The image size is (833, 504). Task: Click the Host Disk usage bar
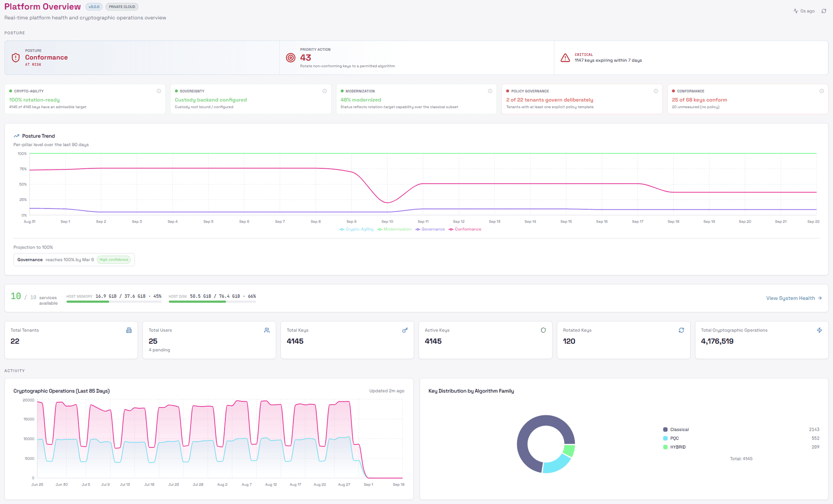coord(212,302)
